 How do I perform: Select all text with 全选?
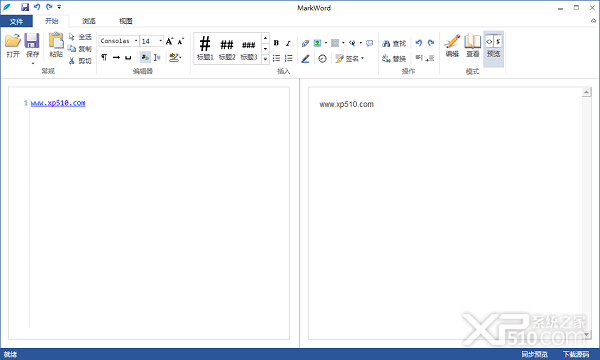80,37
